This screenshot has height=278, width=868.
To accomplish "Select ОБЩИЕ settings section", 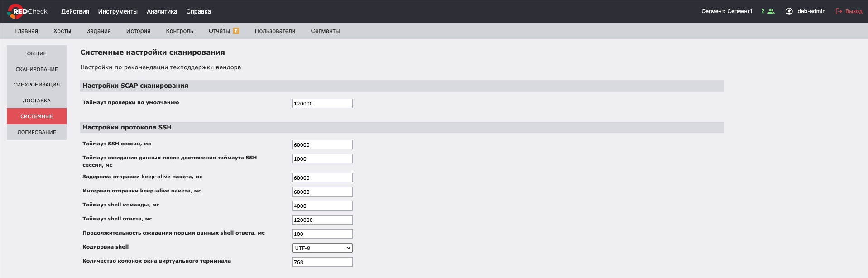I will tap(37, 53).
